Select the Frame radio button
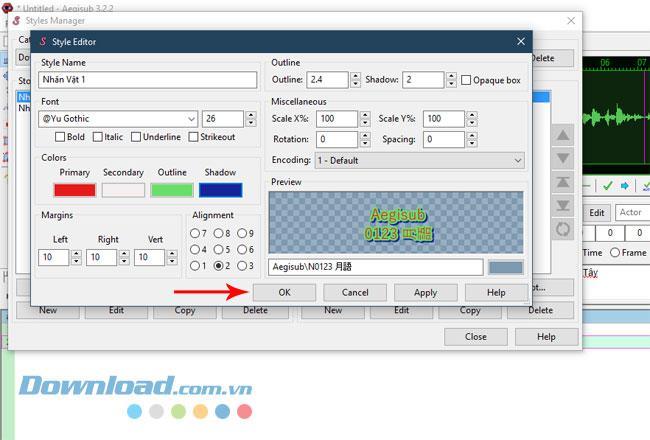 pyautogui.click(x=615, y=253)
